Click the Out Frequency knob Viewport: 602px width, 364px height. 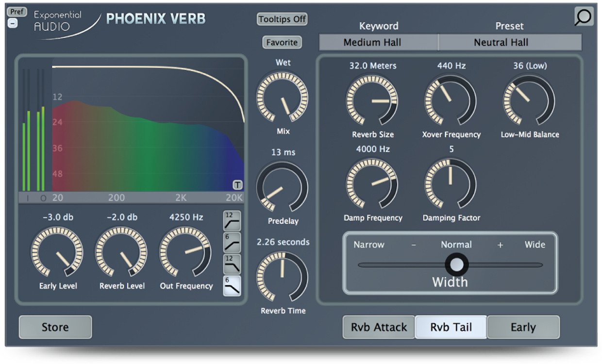(x=185, y=252)
